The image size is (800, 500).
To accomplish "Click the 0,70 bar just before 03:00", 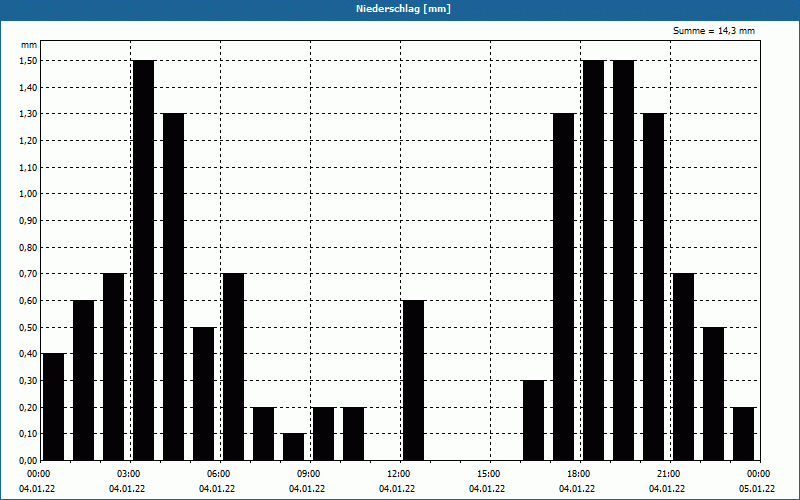I will tap(114, 367).
